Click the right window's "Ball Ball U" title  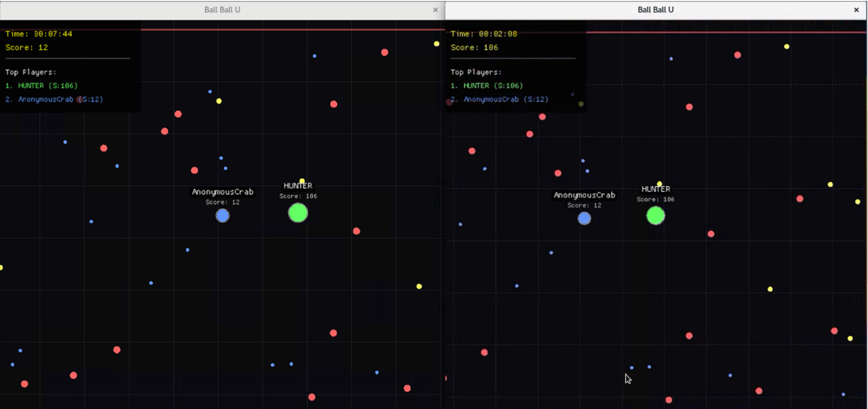click(x=655, y=10)
